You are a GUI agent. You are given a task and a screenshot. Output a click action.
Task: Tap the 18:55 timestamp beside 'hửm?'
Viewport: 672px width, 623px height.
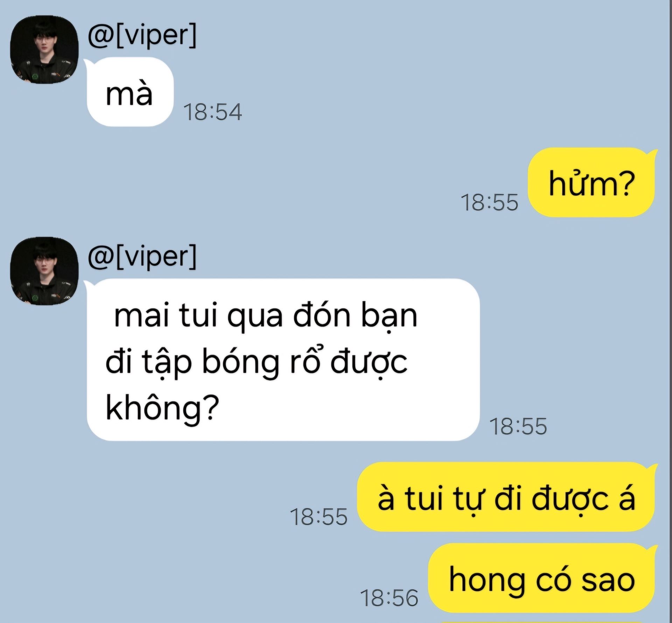[489, 202]
